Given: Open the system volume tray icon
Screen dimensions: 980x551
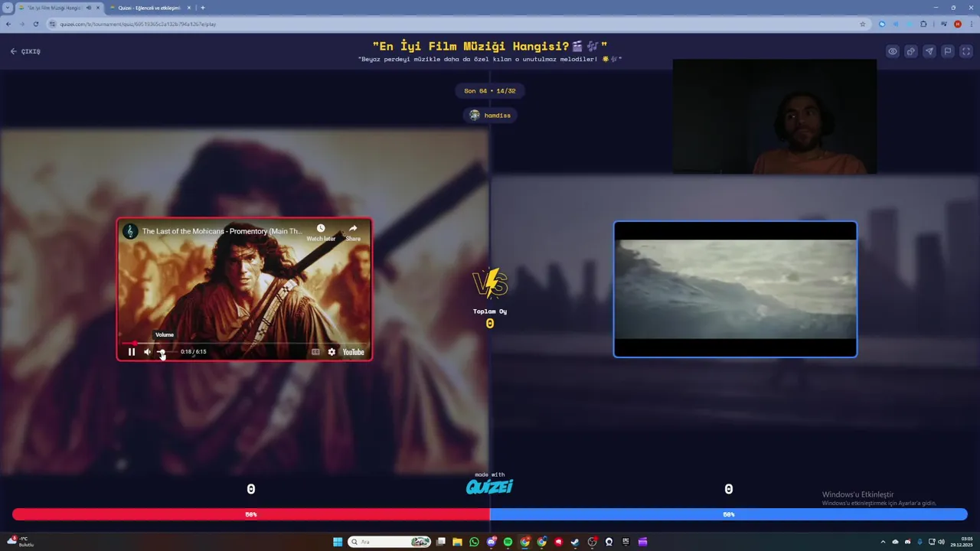Looking at the screenshot, I should [942, 542].
